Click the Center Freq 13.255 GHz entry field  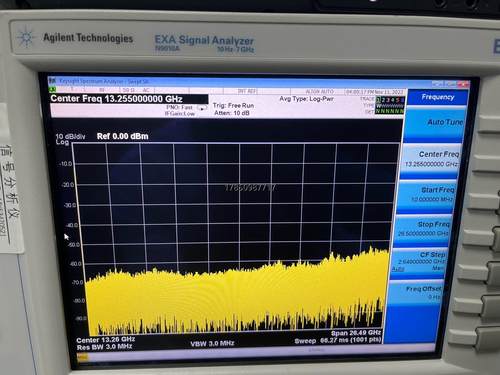pos(129,99)
